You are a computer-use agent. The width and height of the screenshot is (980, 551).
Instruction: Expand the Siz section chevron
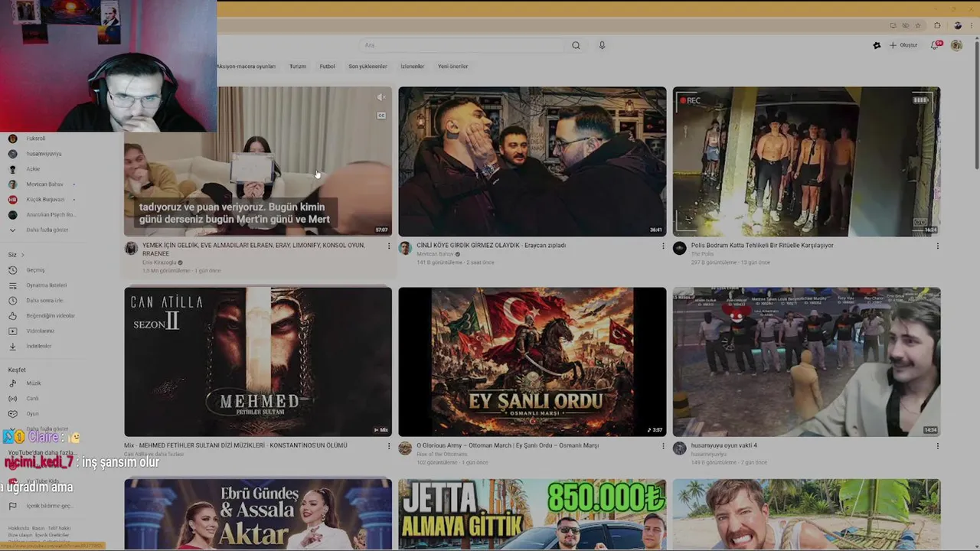(22, 255)
